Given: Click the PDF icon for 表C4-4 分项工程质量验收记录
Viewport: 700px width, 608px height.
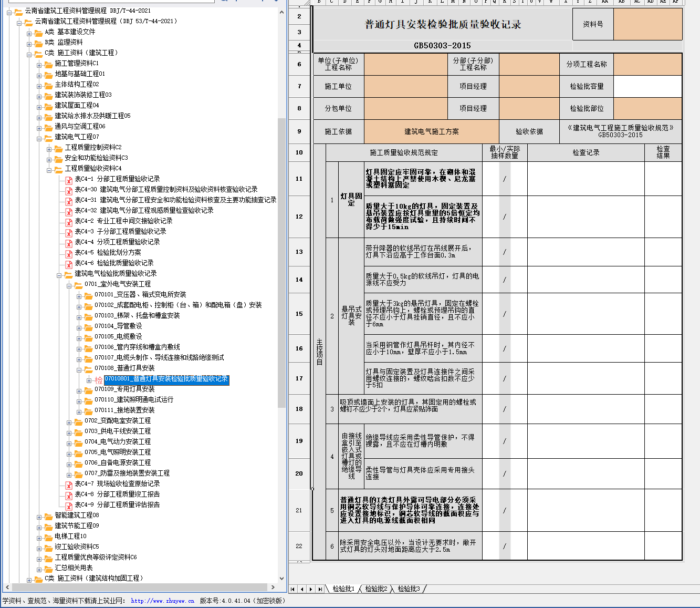Looking at the screenshot, I should (x=68, y=243).
